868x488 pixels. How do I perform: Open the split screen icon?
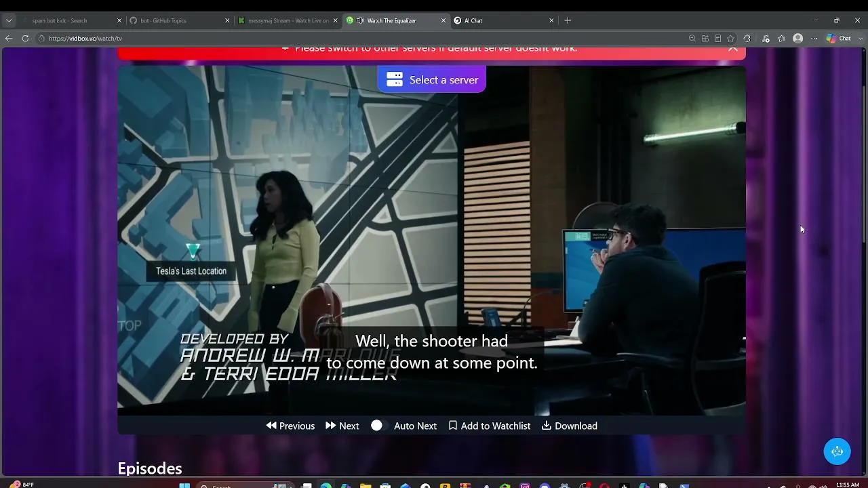coord(705,39)
